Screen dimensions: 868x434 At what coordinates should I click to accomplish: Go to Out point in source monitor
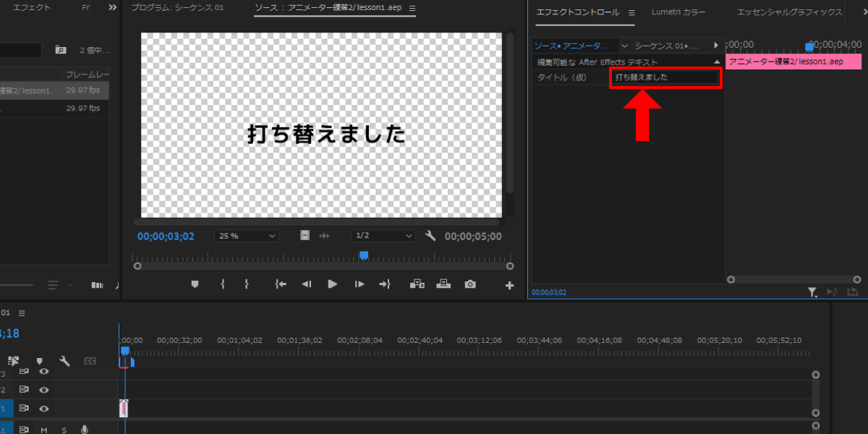tap(385, 284)
